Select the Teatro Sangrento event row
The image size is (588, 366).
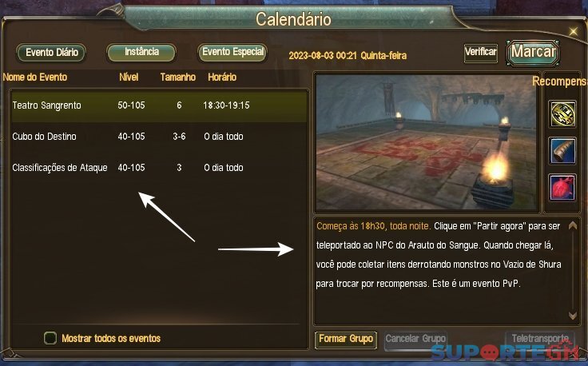click(x=159, y=105)
